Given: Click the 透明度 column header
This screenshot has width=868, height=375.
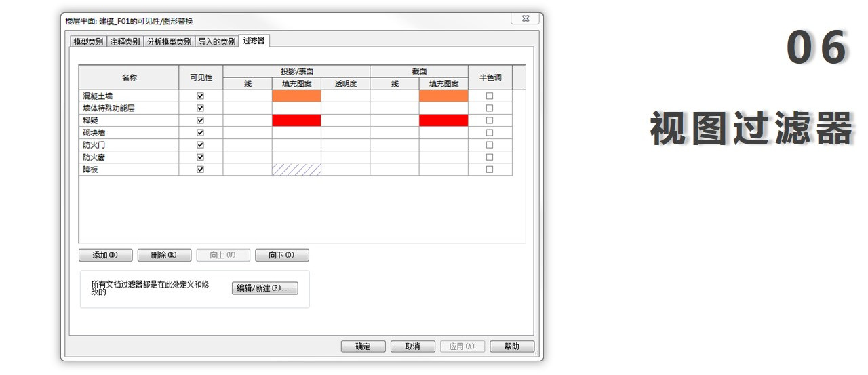Looking at the screenshot, I should click(x=345, y=83).
